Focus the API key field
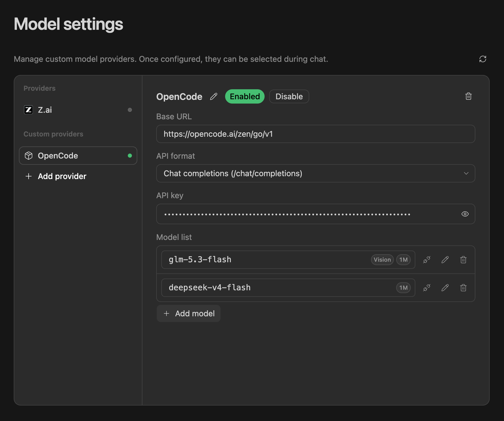 point(316,214)
